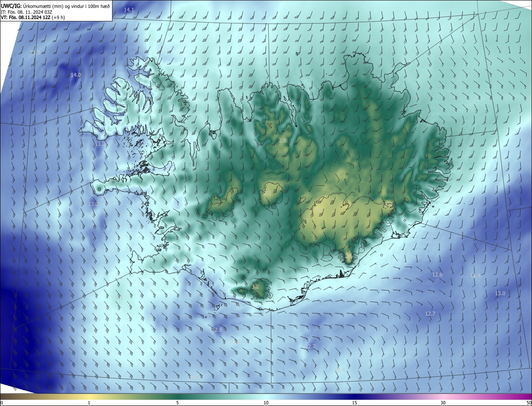Viewport: 532px width, 406px height.
Task: Click the 50 tick on the colour scale
Action: [529, 403]
